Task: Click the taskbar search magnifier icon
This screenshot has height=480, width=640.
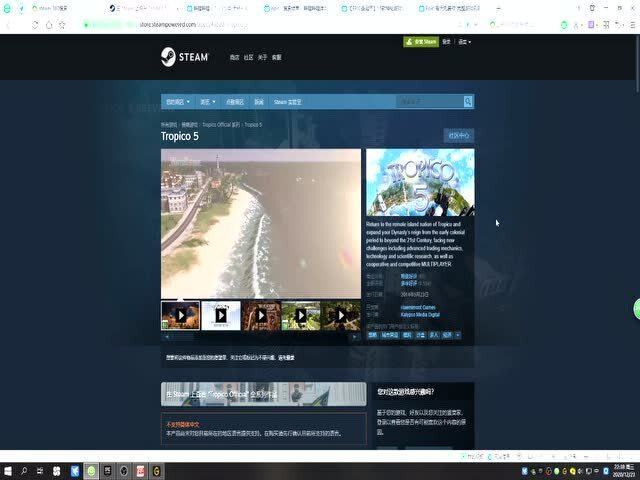Action: coord(24,471)
